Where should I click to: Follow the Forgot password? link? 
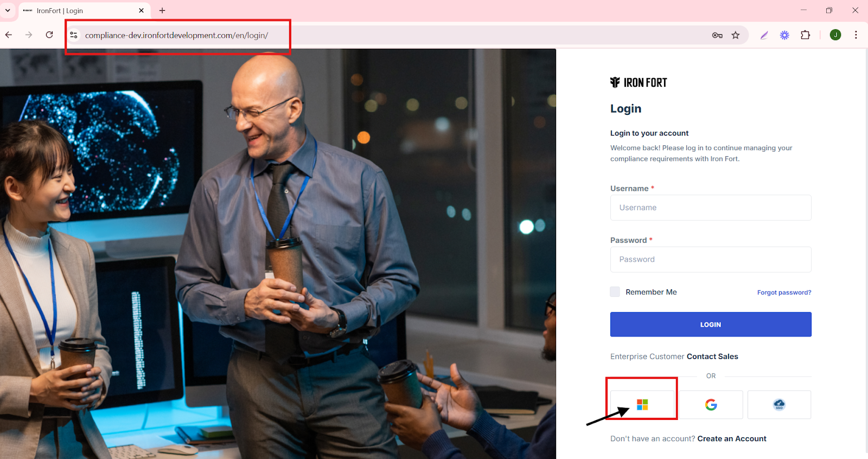(x=784, y=292)
